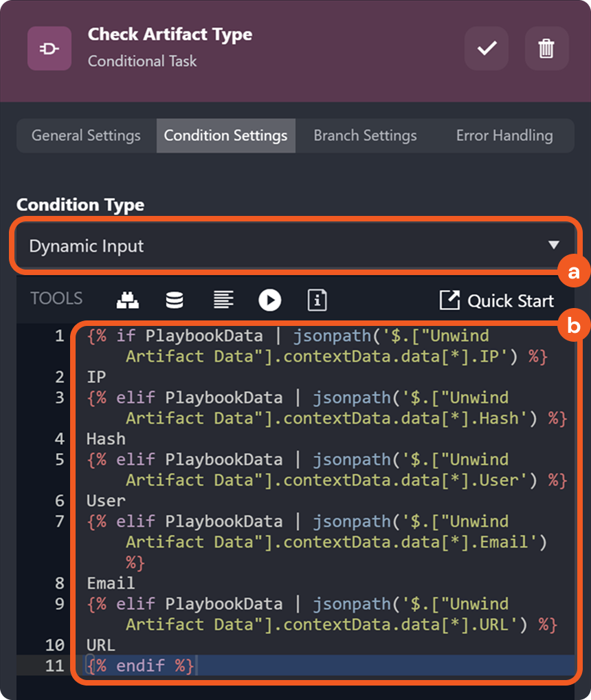Open the Dynamic Input condition type dropdown
This screenshot has width=591, height=700.
(275, 245)
